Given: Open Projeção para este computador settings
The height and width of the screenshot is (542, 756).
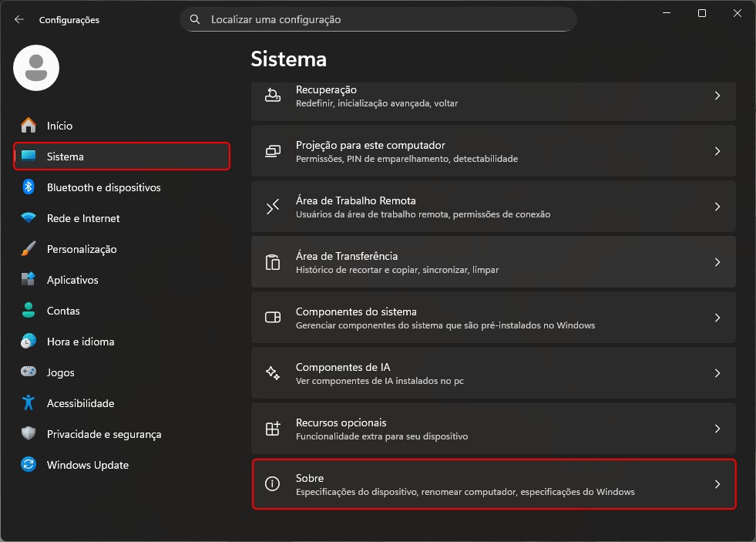Looking at the screenshot, I should [x=493, y=151].
